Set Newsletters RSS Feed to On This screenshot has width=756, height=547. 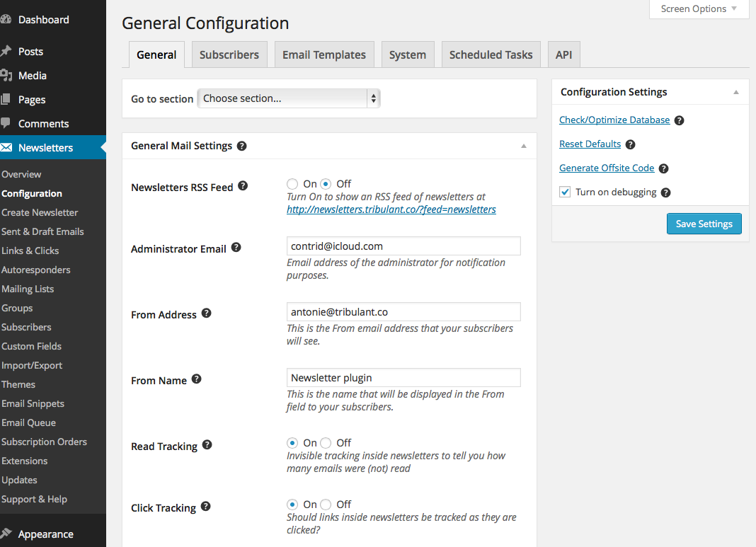(292, 184)
